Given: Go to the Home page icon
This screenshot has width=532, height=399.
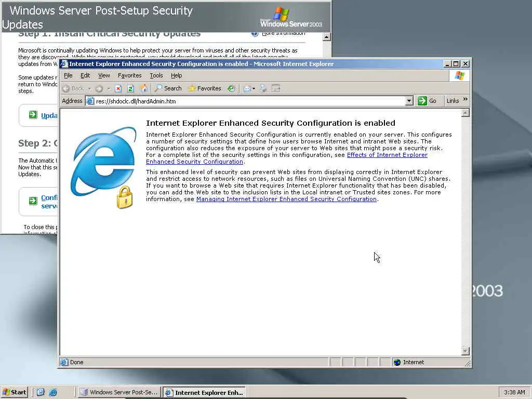Looking at the screenshot, I should point(144,88).
